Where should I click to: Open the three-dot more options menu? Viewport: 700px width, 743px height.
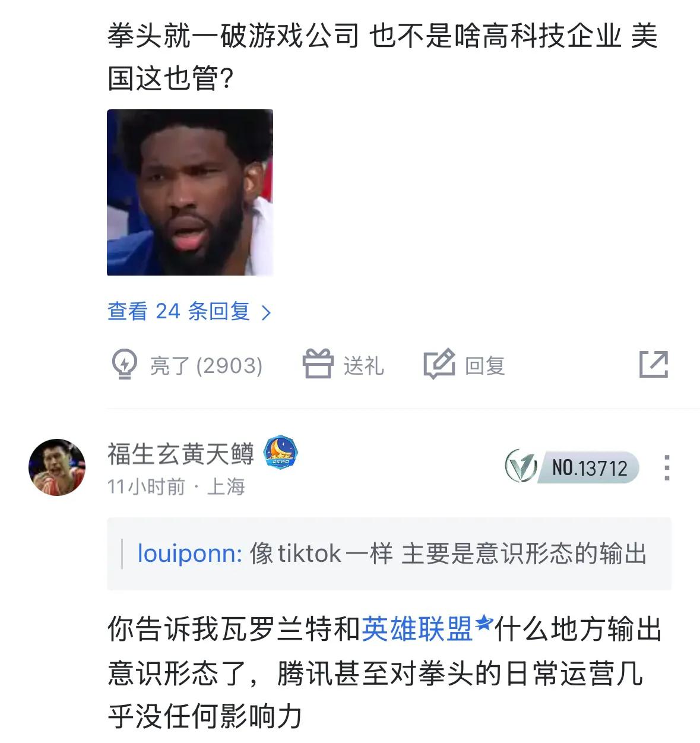point(667,467)
